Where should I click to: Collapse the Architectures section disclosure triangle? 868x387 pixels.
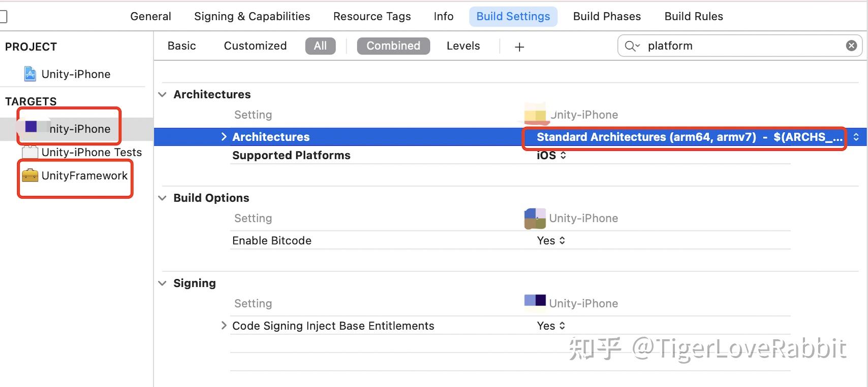click(162, 94)
